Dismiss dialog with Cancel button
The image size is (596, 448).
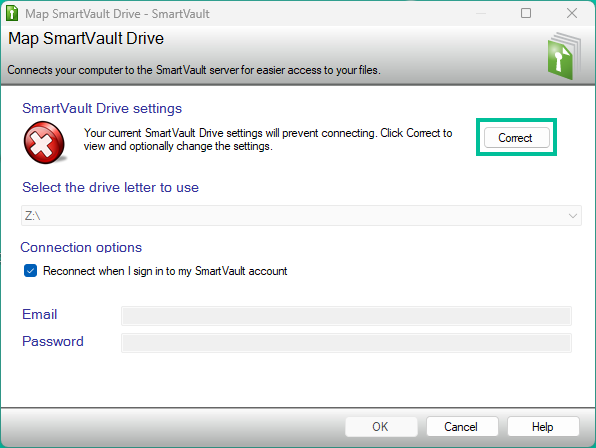pyautogui.click(x=462, y=427)
